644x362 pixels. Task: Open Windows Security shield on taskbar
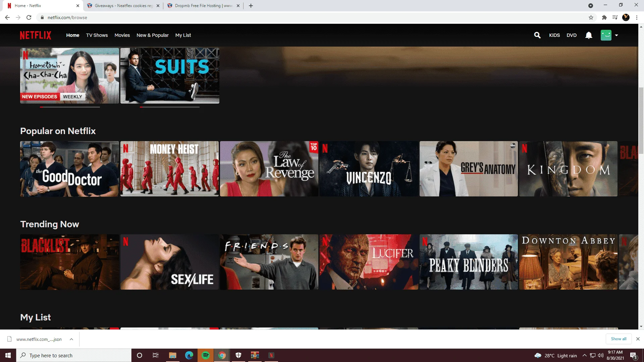(238, 355)
